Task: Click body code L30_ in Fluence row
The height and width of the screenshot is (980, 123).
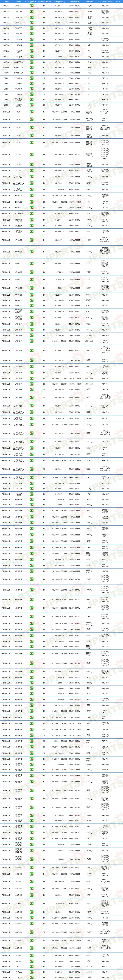Action: pos(89,214)
